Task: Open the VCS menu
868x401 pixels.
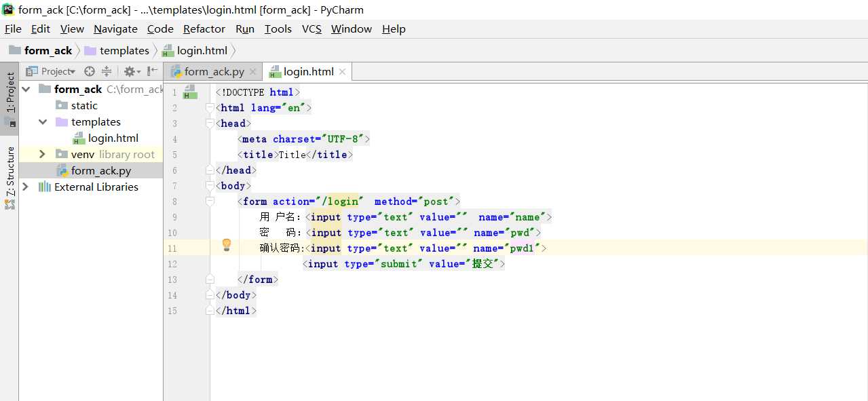Action: click(x=312, y=28)
